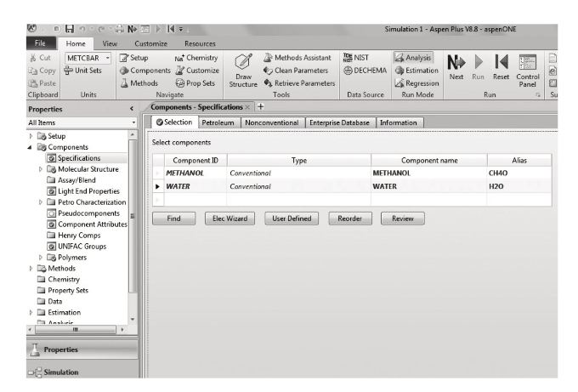Open the NIST data source
The width and height of the screenshot is (578, 392).
pos(355,58)
